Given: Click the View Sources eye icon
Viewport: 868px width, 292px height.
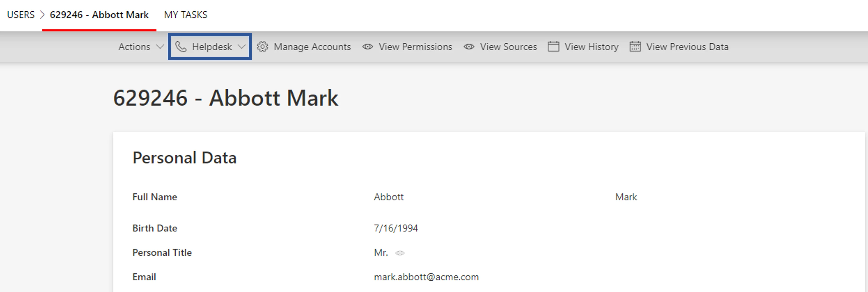Looking at the screenshot, I should click(469, 47).
